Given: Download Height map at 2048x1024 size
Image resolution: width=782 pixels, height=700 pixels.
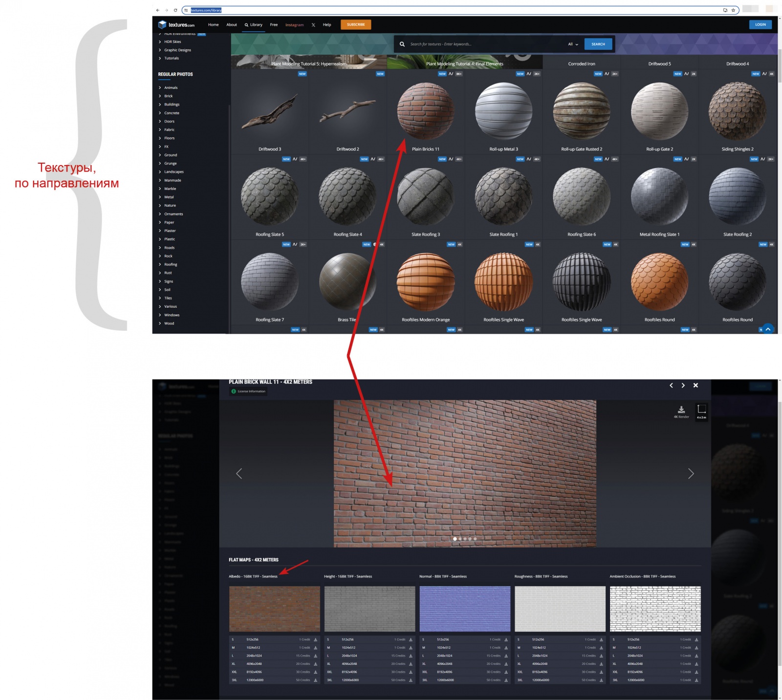Looking at the screenshot, I should tap(411, 656).
